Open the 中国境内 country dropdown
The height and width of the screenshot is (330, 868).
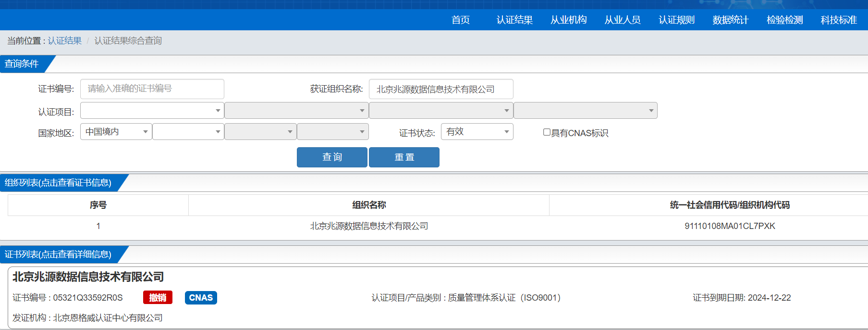pos(116,132)
